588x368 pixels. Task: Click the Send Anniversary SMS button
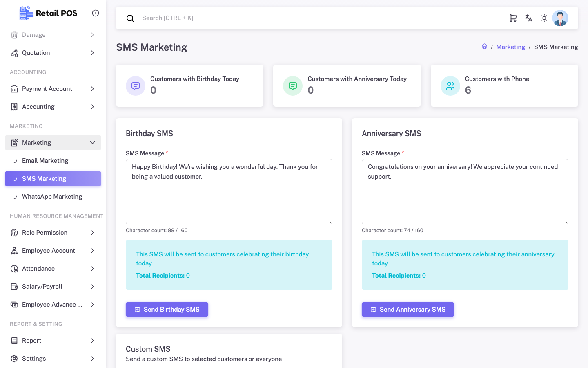tap(408, 310)
